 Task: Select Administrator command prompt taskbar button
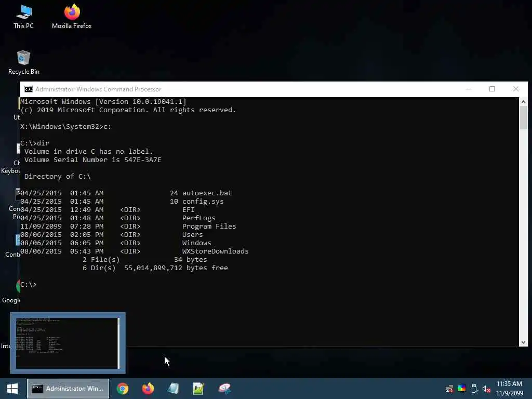click(68, 389)
